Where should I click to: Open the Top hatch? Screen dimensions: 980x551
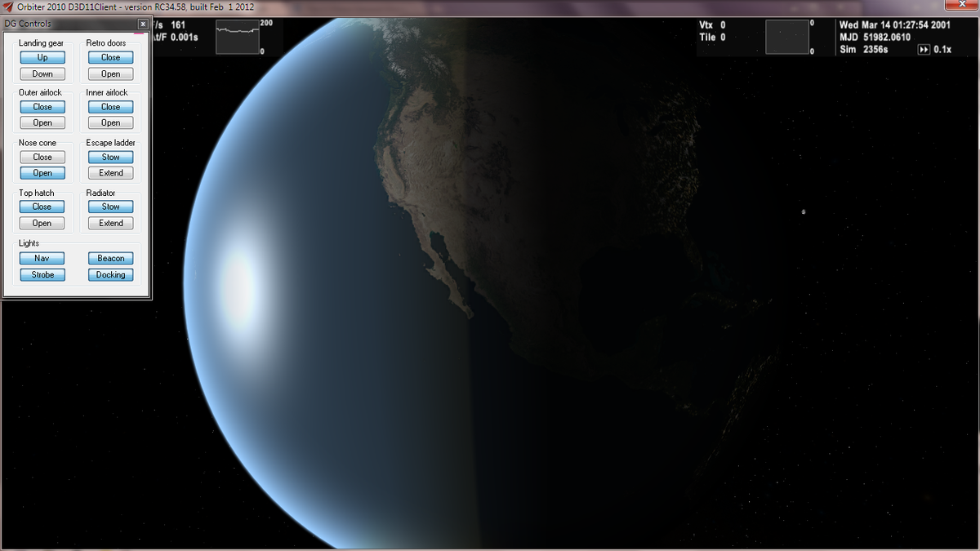[x=42, y=223]
